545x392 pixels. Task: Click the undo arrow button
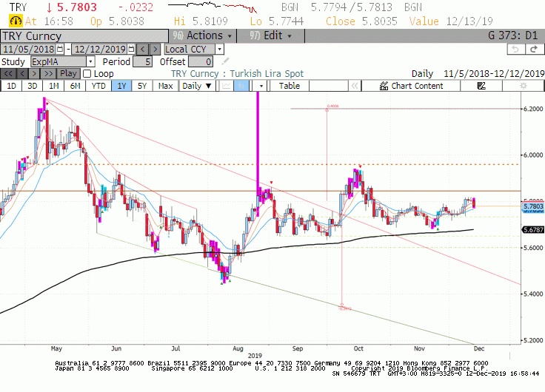coord(516,50)
